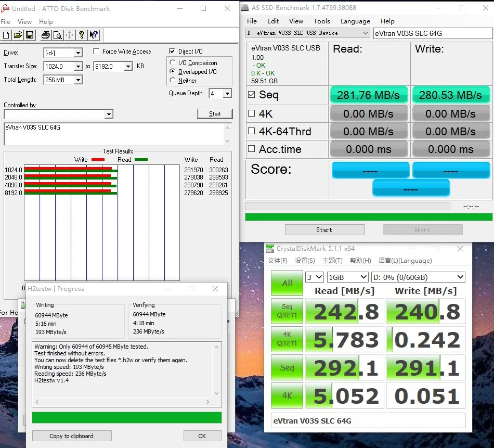Image resolution: width=494 pixels, height=448 pixels.
Task: Click the disabled Abort button in AS SSD
Action: click(x=422, y=229)
